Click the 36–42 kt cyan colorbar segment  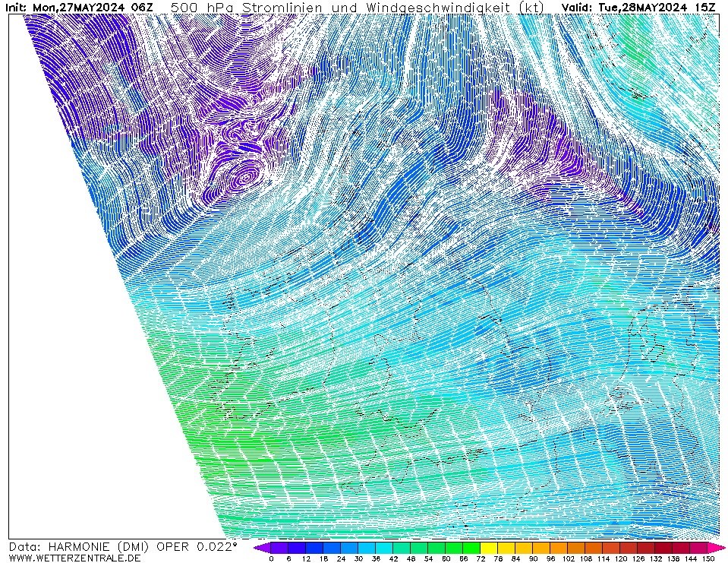[384, 548]
